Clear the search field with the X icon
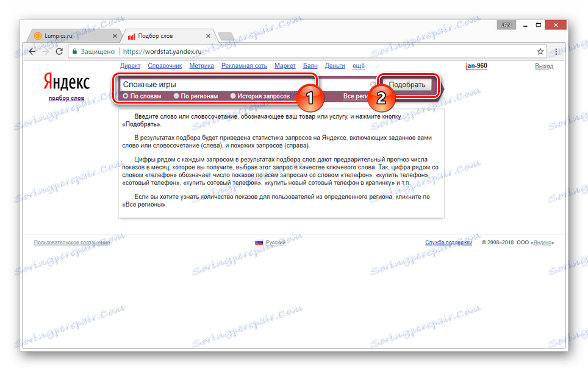 point(372,85)
